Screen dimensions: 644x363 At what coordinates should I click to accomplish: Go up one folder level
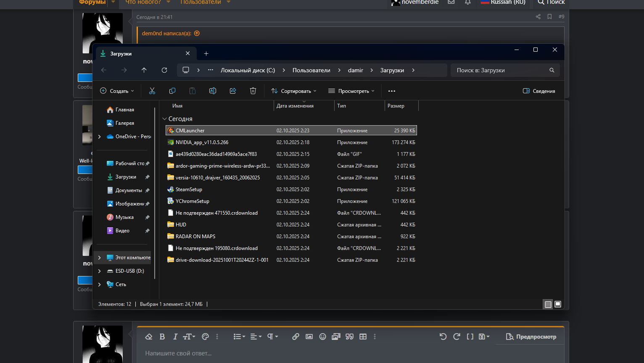(x=144, y=70)
